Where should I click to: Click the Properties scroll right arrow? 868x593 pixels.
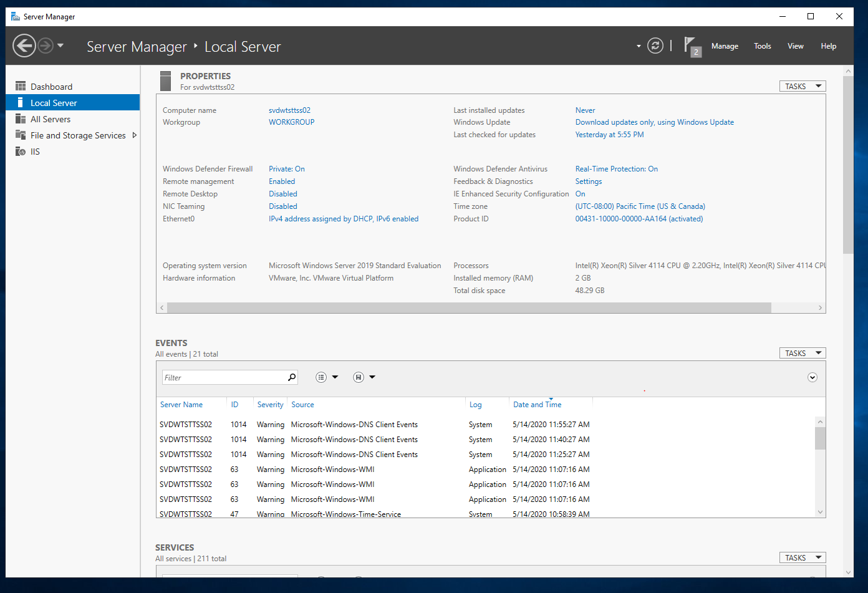point(820,308)
